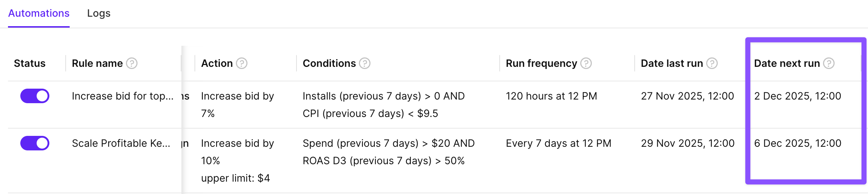This screenshot has width=868, height=194.
Task: Switch to the Logs tab
Action: [99, 13]
